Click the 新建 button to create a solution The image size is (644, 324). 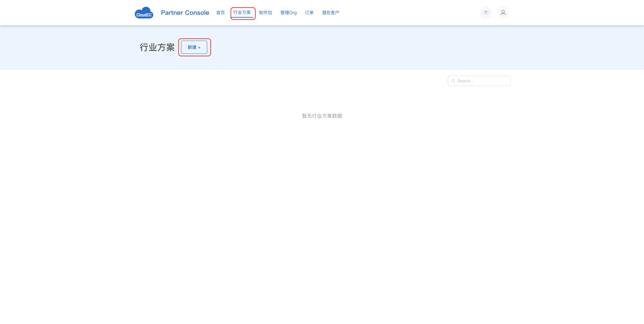click(194, 47)
